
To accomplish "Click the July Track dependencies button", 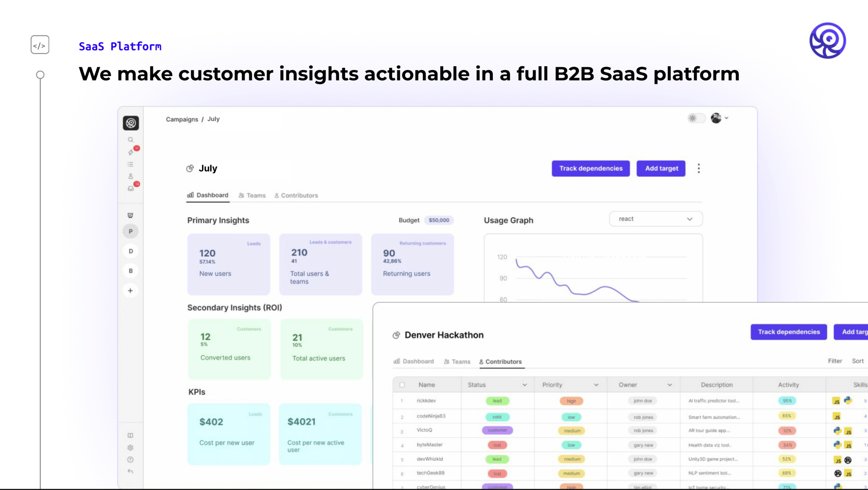I will 591,168.
